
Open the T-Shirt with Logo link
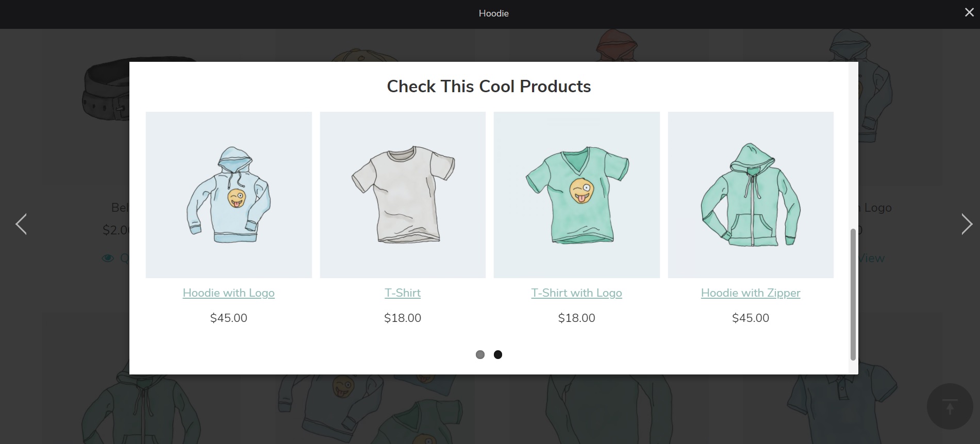(576, 293)
